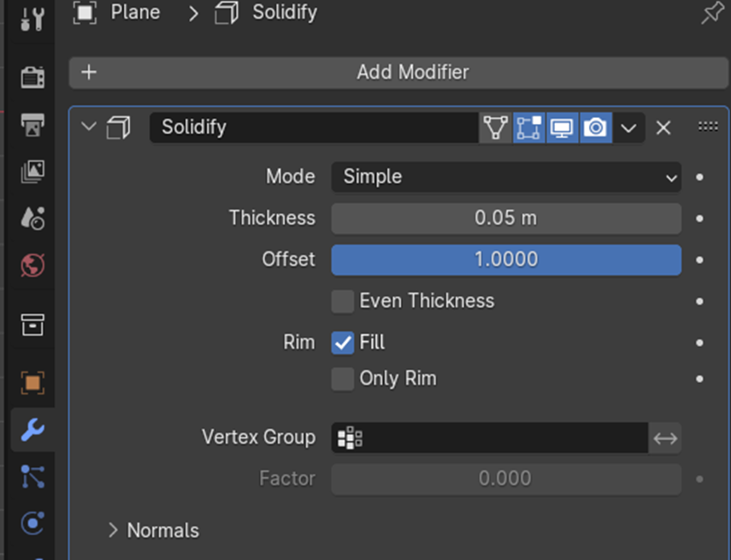Toggle Solidify modifier Edit Mode display
Image resolution: width=731 pixels, height=560 pixels.
click(528, 127)
